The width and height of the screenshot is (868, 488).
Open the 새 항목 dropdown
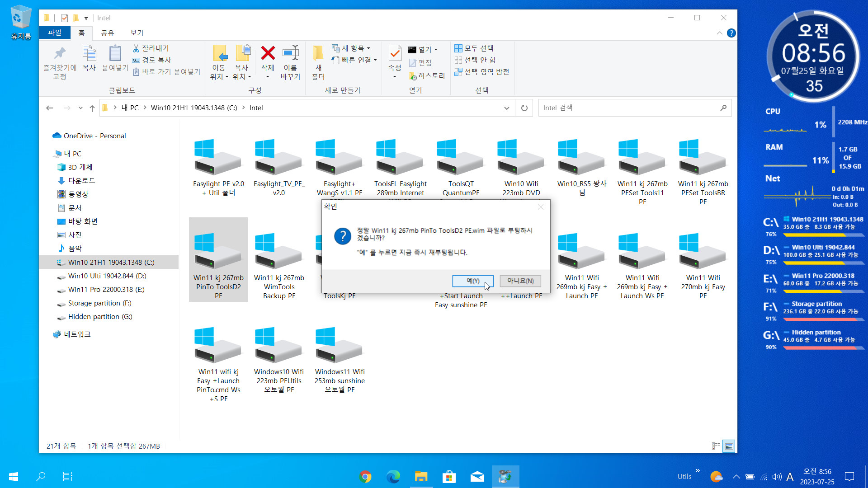click(x=351, y=48)
